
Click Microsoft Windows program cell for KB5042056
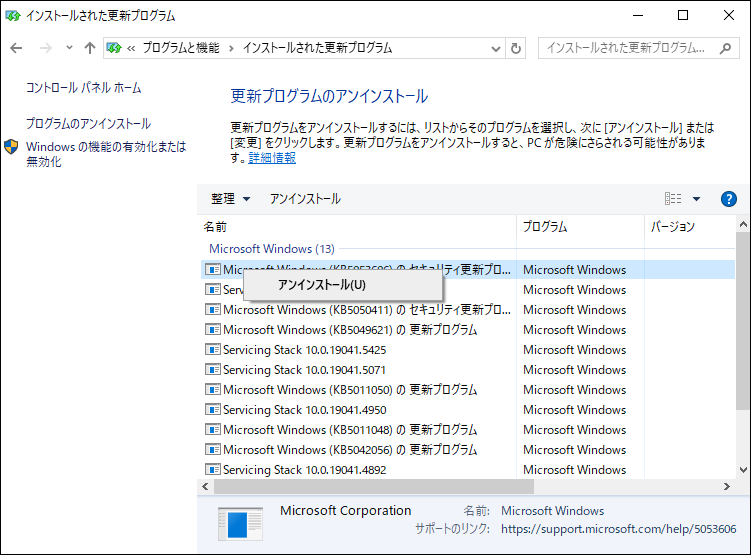click(x=574, y=450)
